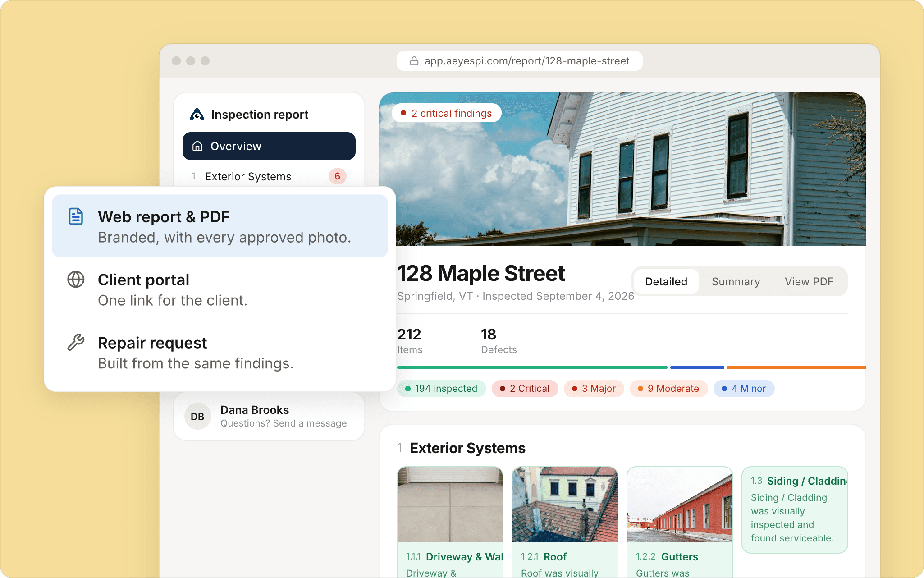Click the AeyeSpi logo icon

tap(197, 115)
